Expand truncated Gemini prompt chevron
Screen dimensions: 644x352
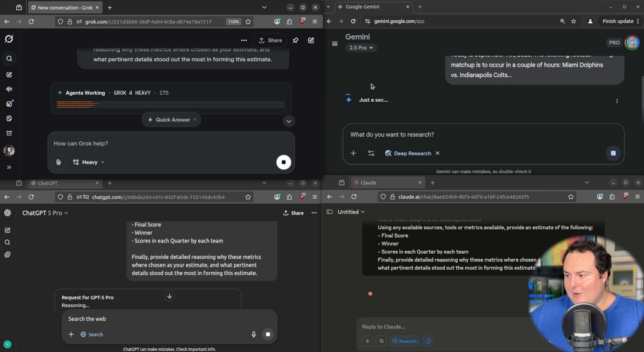(x=611, y=56)
